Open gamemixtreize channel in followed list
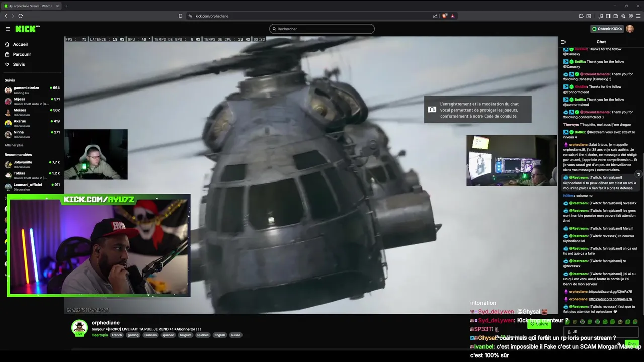This screenshot has height=362, width=644. coord(32,90)
